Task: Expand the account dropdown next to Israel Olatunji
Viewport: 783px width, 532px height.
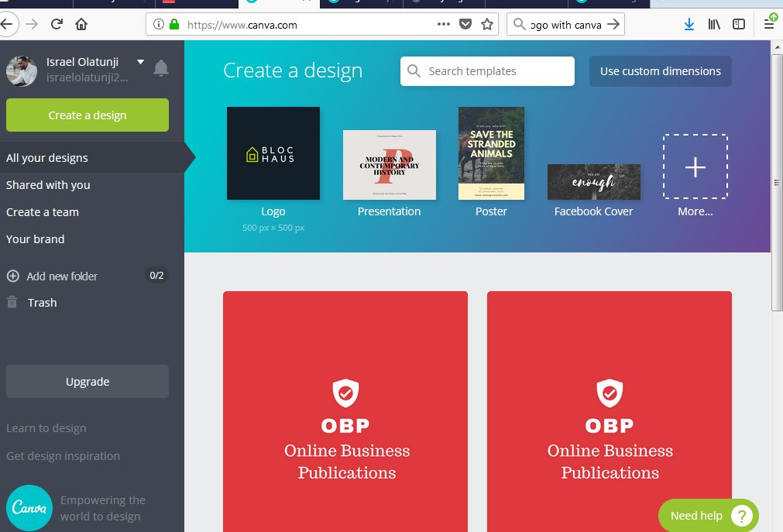Action: 139,61
